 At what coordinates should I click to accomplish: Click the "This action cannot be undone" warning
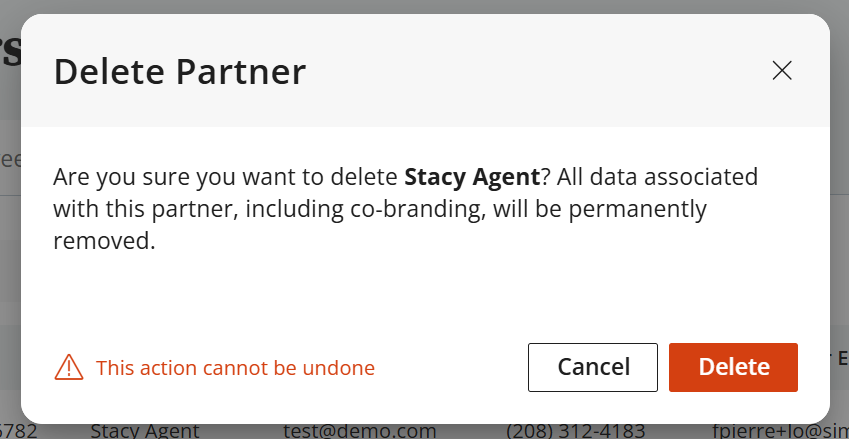point(235,368)
